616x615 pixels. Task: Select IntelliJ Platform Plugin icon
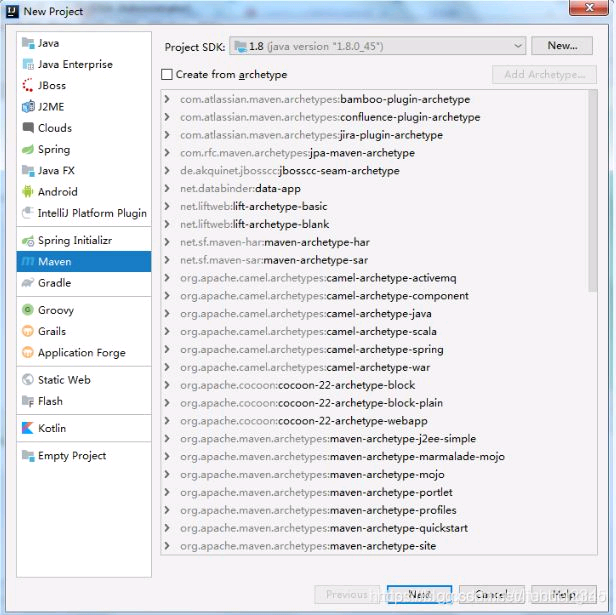[28, 213]
